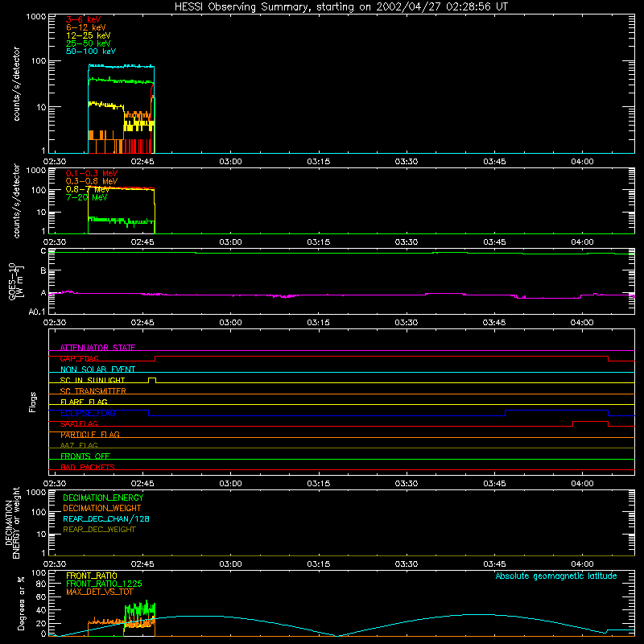Image resolution: width=644 pixels, height=644 pixels.
Task: Click the cyan 50-100 keV count plateau
Action: tap(122, 66)
